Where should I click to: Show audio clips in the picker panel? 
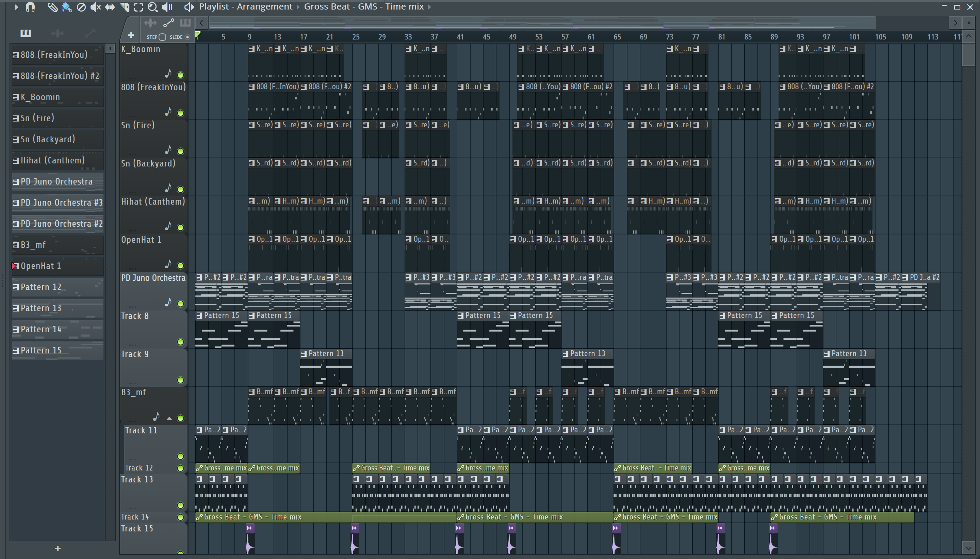[x=58, y=34]
